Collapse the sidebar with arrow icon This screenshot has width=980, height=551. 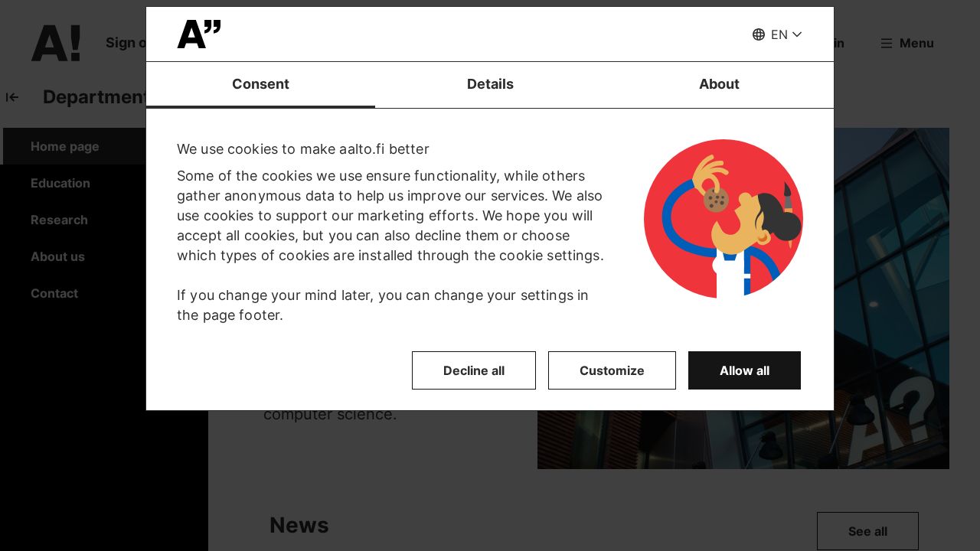[x=12, y=97]
